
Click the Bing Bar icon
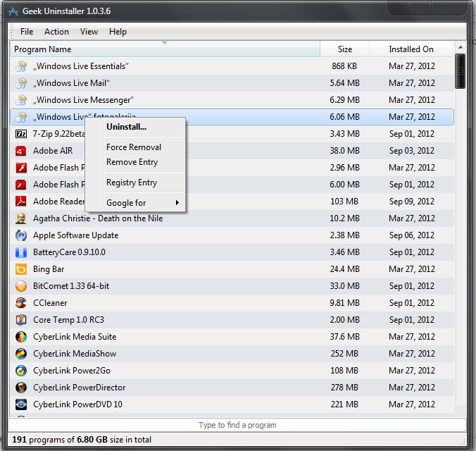coord(21,269)
